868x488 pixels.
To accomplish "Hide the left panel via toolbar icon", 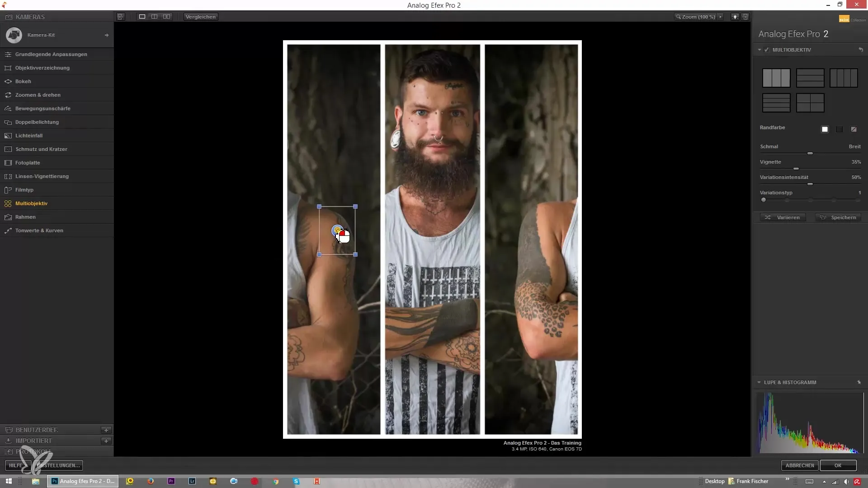I will (121, 17).
